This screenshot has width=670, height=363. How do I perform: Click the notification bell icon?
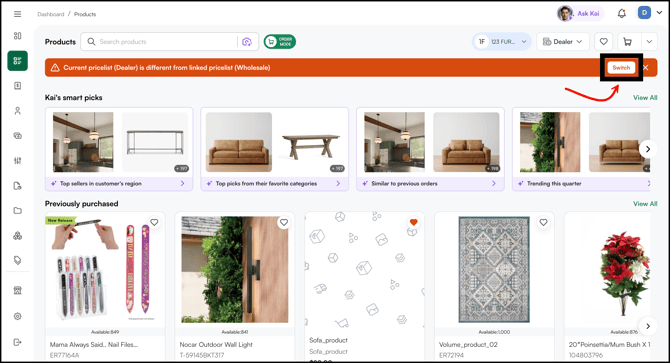tap(622, 14)
